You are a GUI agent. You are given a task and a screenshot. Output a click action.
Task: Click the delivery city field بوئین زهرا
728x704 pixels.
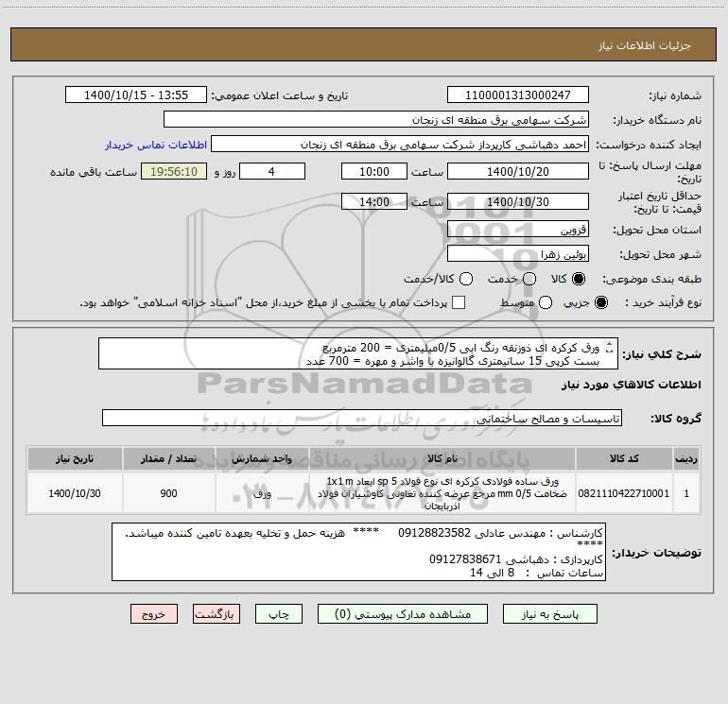click(x=518, y=254)
